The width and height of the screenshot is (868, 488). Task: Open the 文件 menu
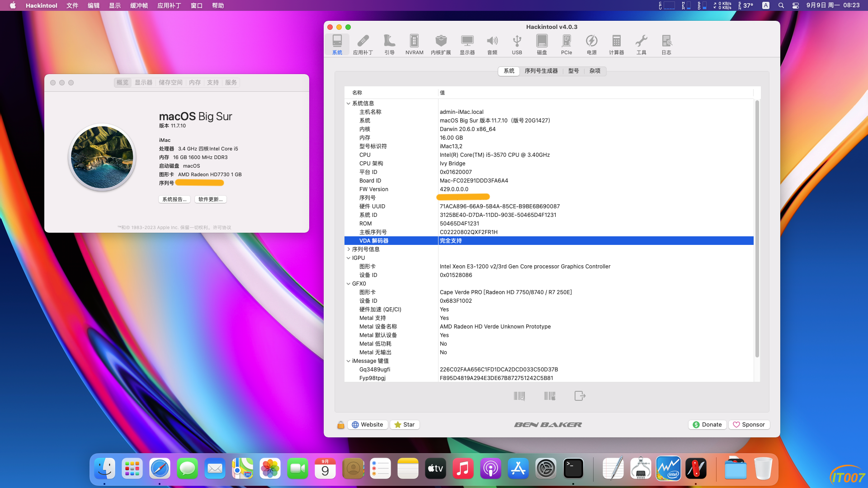72,5
